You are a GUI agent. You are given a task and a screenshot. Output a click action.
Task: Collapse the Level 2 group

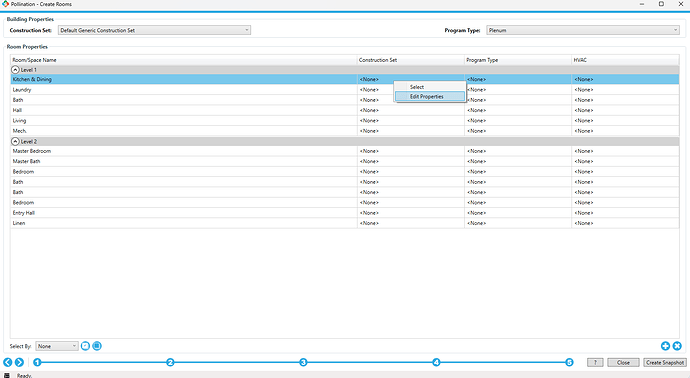[x=15, y=141]
